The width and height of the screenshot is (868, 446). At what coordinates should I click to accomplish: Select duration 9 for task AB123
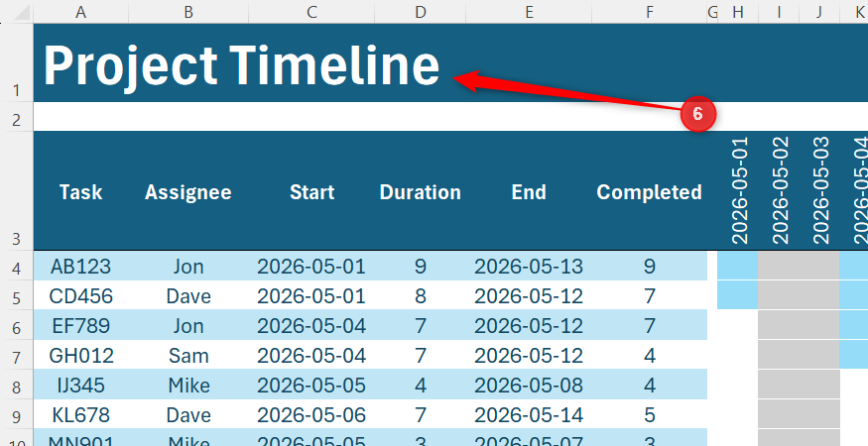tap(421, 267)
